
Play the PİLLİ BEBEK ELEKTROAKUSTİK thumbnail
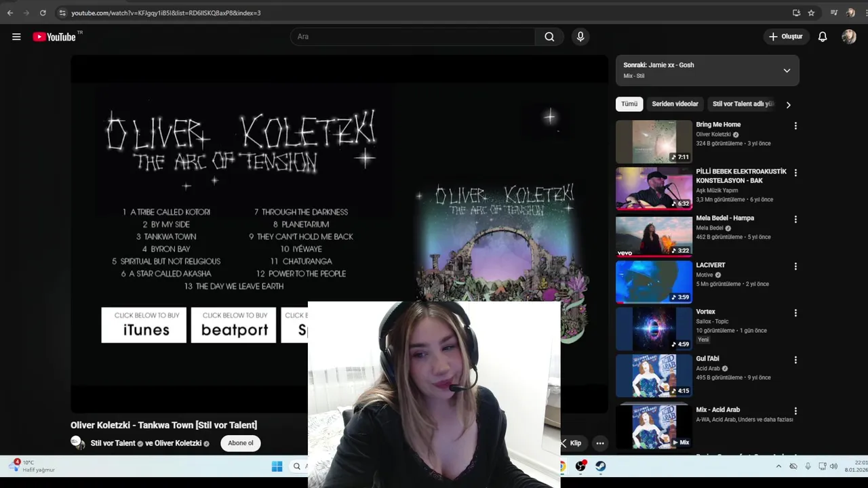(654, 188)
